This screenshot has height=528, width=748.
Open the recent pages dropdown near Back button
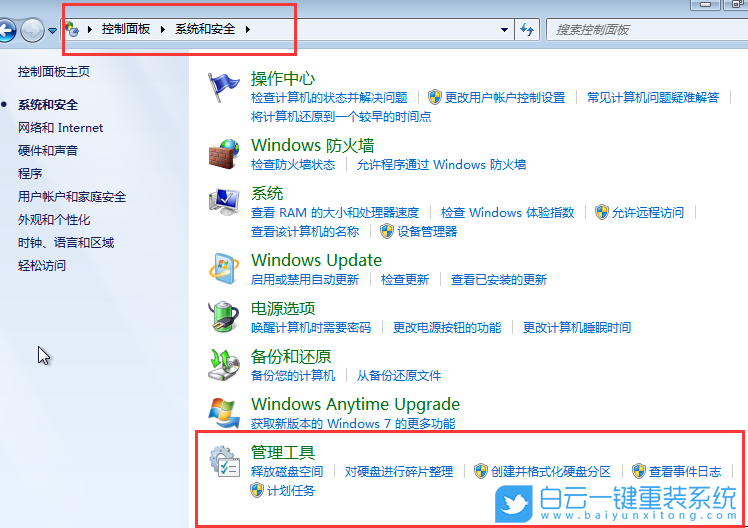tap(53, 31)
